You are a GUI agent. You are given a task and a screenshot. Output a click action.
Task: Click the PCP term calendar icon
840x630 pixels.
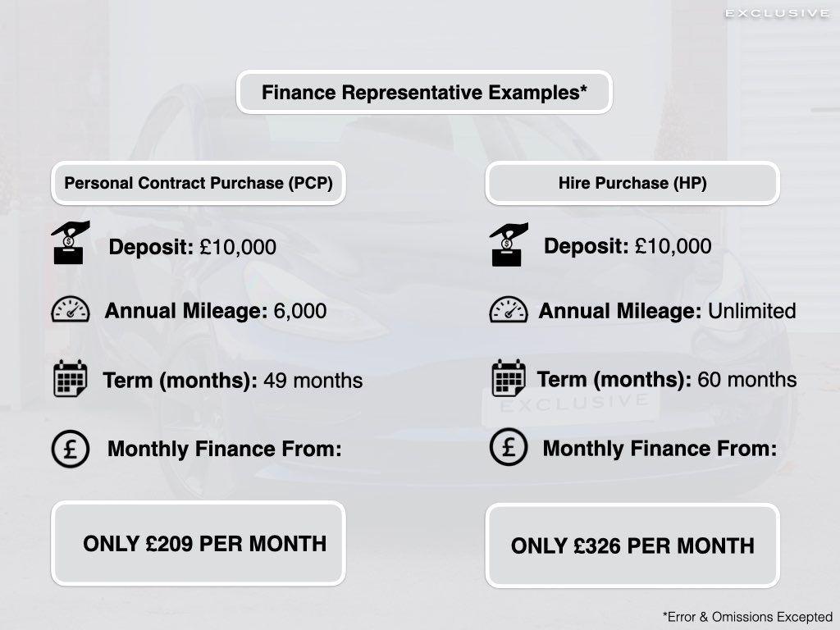click(x=71, y=378)
